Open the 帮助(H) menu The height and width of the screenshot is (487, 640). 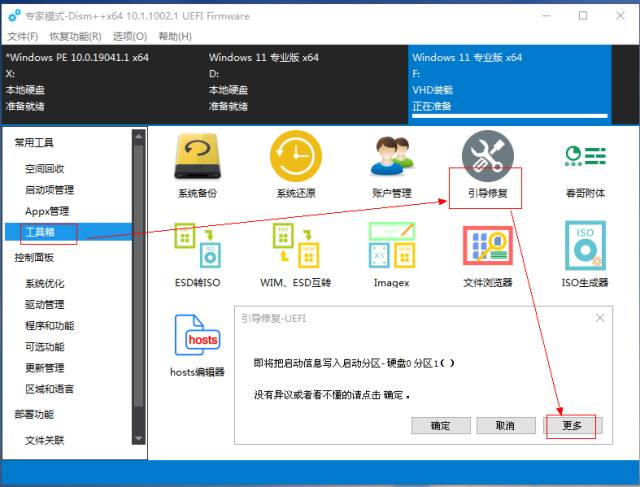click(175, 36)
